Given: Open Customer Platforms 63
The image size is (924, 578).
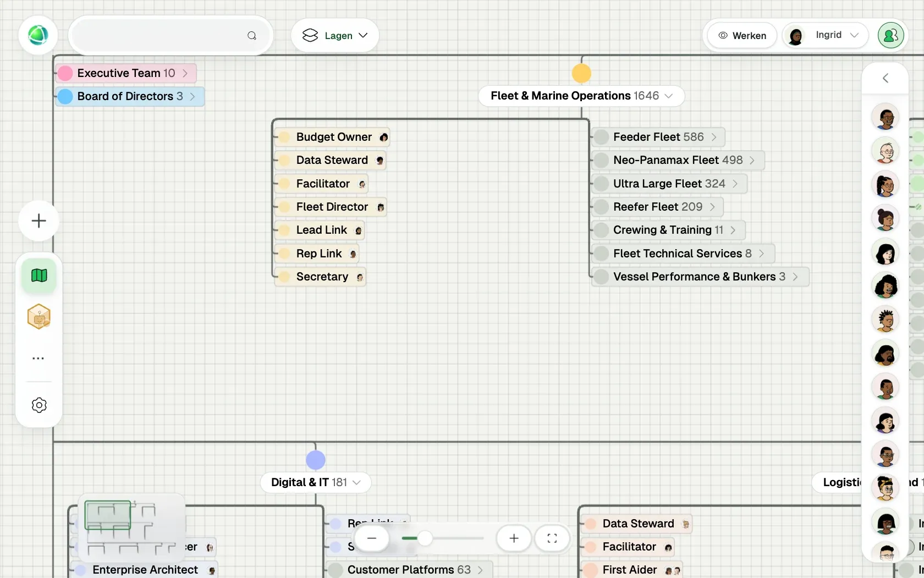Looking at the screenshot, I should pos(409,570).
